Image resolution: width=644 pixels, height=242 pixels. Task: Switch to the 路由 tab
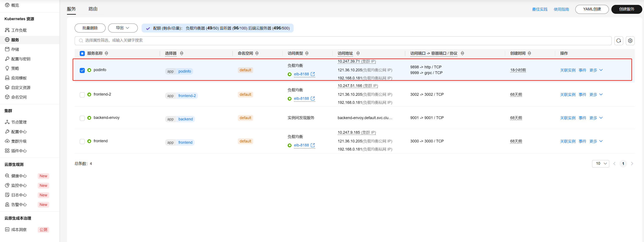point(93,9)
